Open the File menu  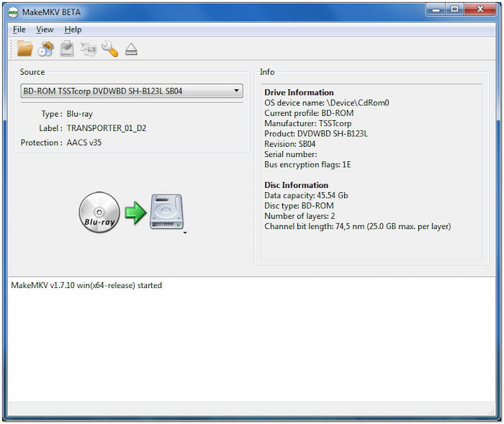pos(19,30)
